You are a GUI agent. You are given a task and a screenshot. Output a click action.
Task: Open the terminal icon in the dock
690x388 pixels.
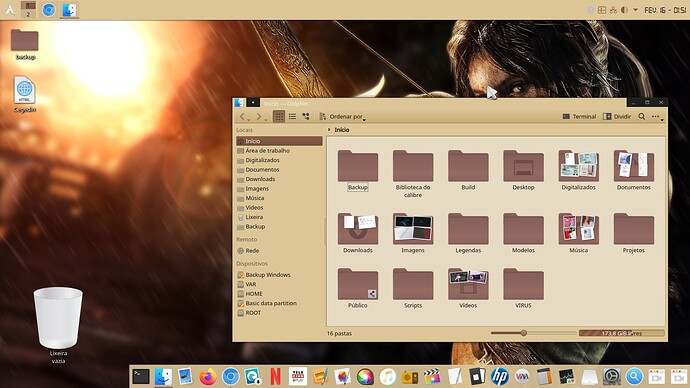click(x=141, y=377)
